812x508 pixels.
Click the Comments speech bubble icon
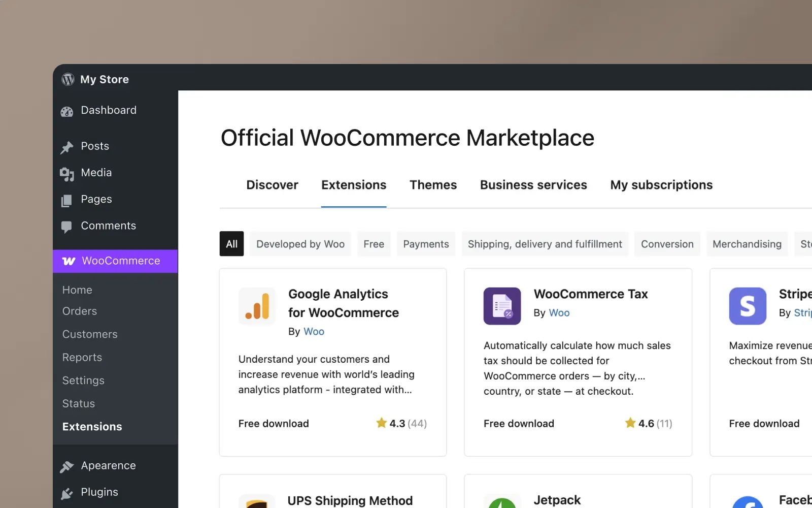tap(66, 227)
